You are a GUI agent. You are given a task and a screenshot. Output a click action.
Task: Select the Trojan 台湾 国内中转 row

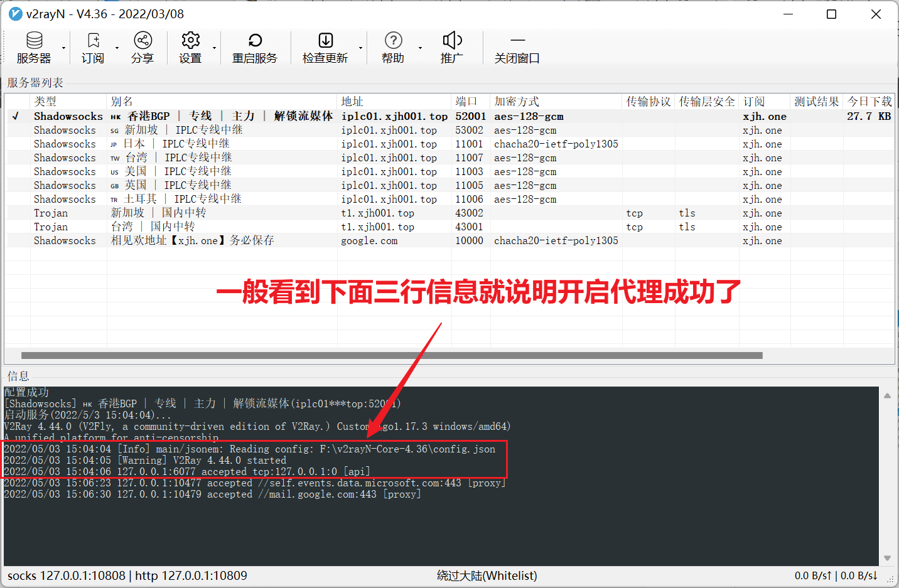point(449,227)
